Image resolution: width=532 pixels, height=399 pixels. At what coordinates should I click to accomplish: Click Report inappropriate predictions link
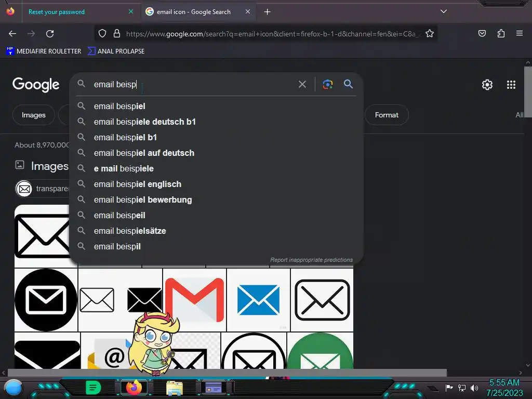click(311, 260)
